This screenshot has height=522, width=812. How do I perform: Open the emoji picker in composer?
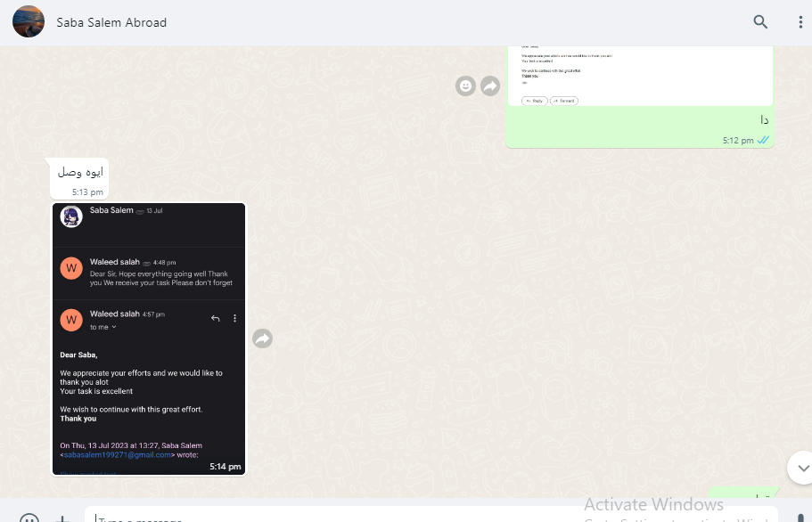29,518
